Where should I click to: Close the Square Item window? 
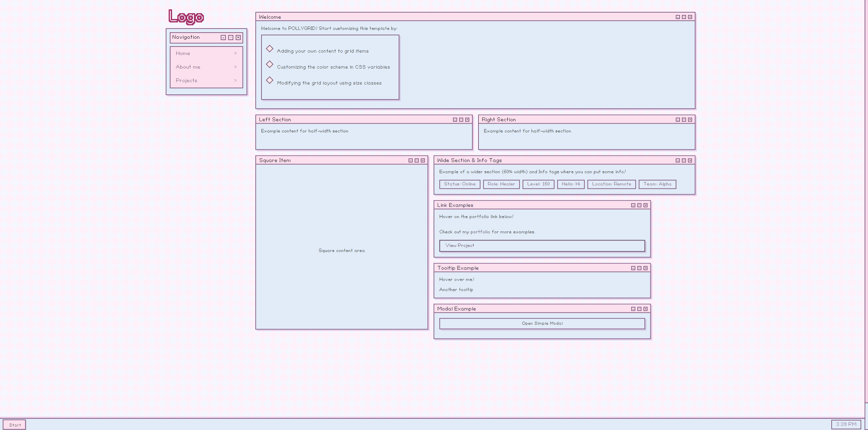point(423,160)
